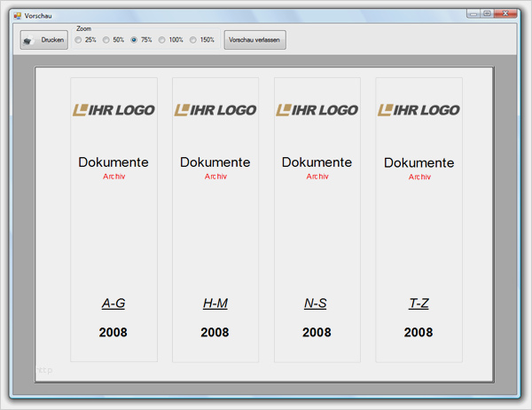Click red Archiv text on the H-M label
This screenshot has width=532, height=410.
pos(215,177)
